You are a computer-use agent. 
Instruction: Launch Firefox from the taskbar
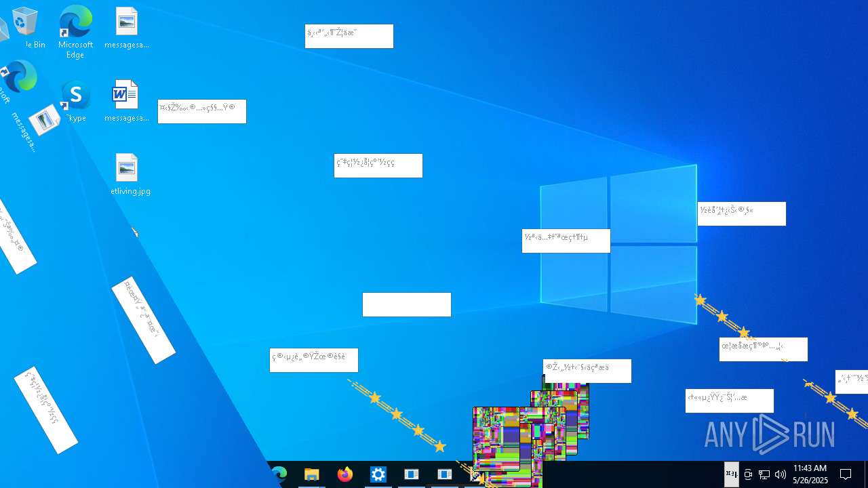345,474
